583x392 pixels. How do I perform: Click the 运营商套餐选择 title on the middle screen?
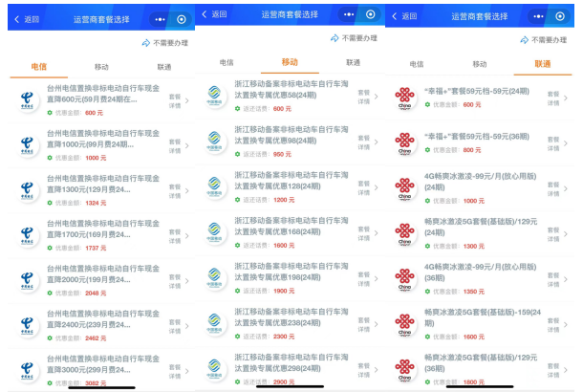pos(290,14)
